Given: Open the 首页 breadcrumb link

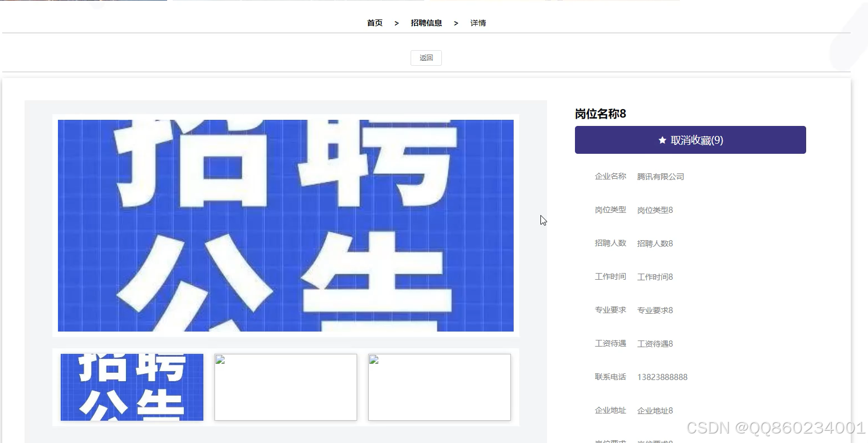Looking at the screenshot, I should (x=374, y=22).
